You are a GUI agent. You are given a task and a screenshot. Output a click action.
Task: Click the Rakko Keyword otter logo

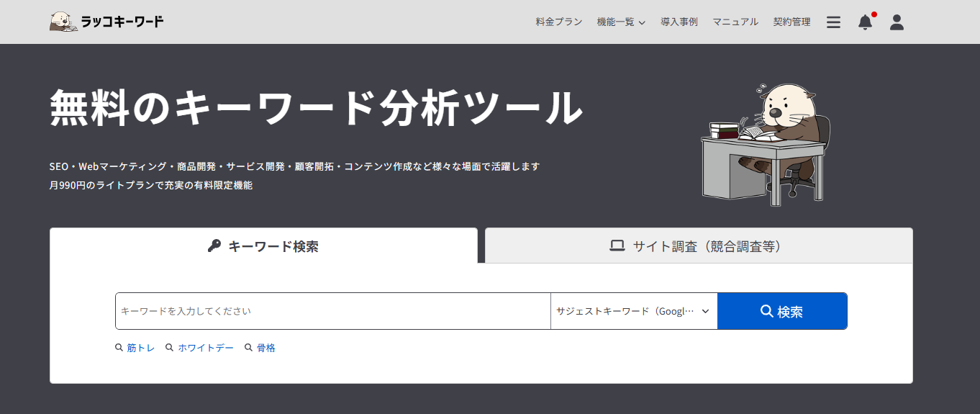coord(106,22)
